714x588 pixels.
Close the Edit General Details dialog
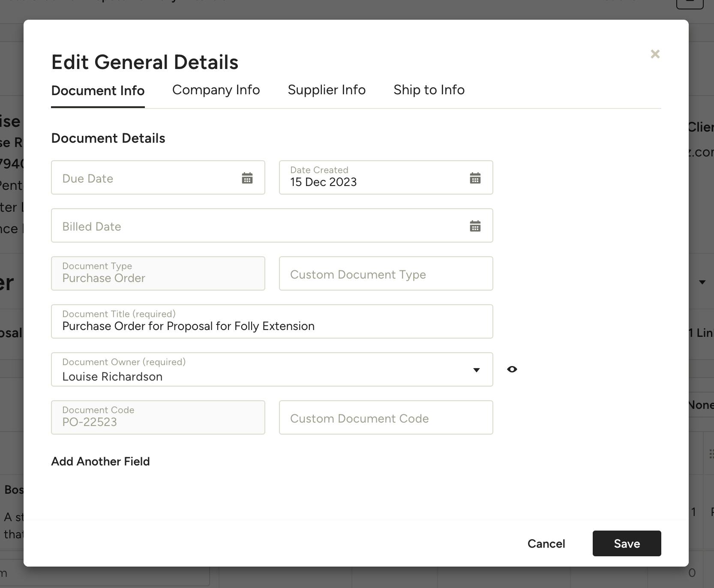click(655, 54)
